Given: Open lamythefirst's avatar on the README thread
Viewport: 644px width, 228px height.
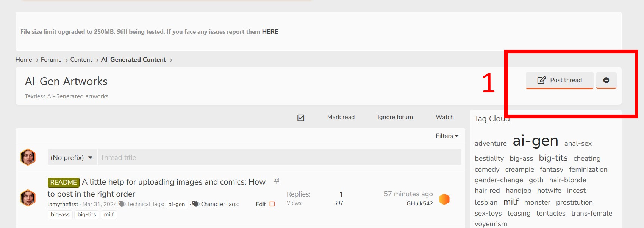Looking at the screenshot, I should [x=28, y=198].
